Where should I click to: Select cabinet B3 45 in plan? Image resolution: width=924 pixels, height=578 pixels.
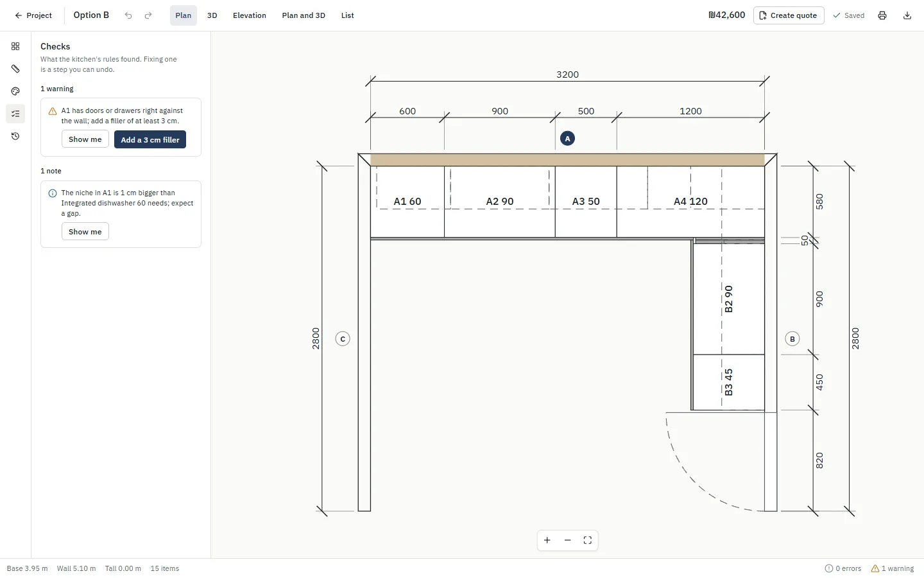point(729,382)
